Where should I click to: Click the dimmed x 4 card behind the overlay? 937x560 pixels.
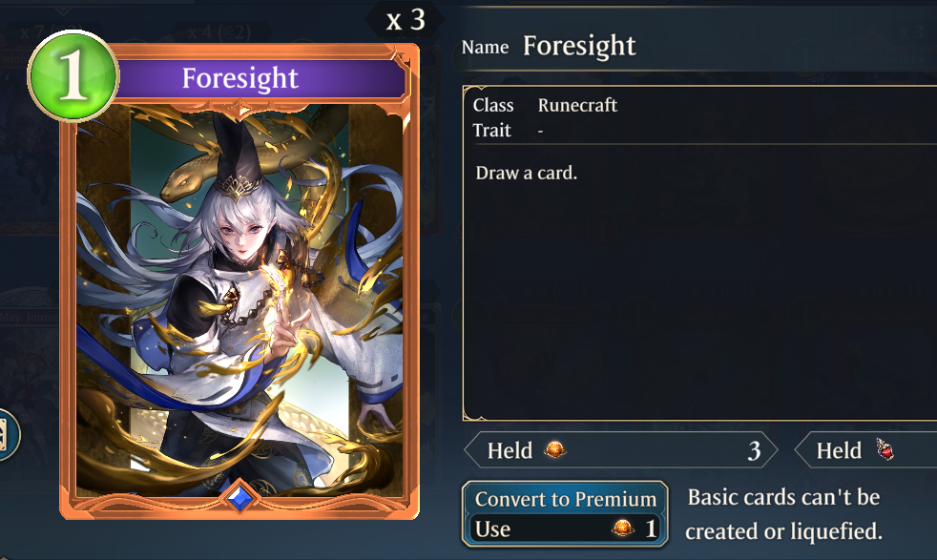pos(219,31)
